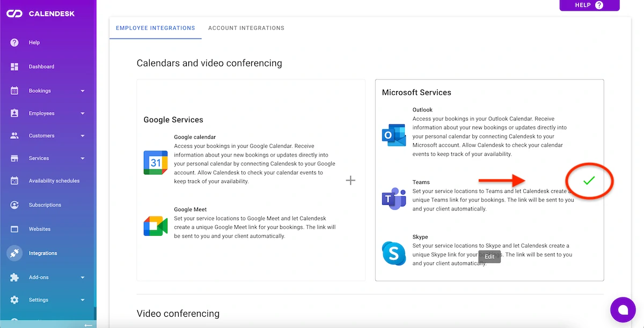Select the Employee Integrations tab

pyautogui.click(x=155, y=28)
